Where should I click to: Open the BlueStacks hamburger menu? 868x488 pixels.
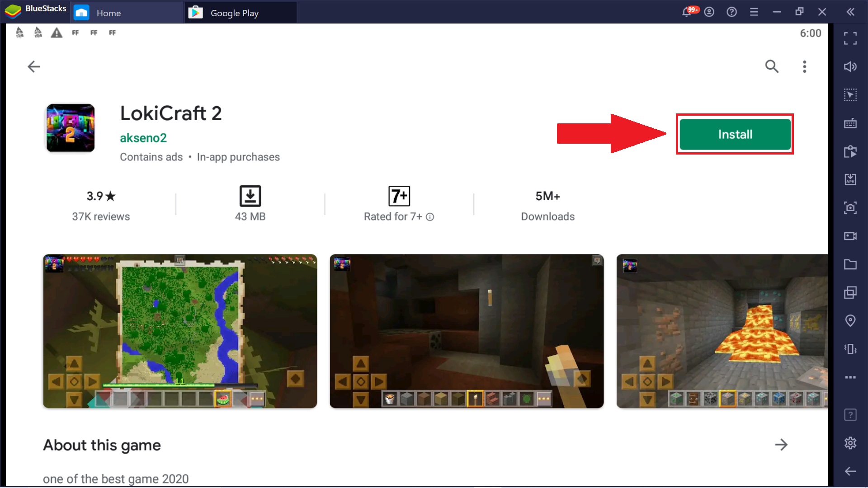(754, 12)
